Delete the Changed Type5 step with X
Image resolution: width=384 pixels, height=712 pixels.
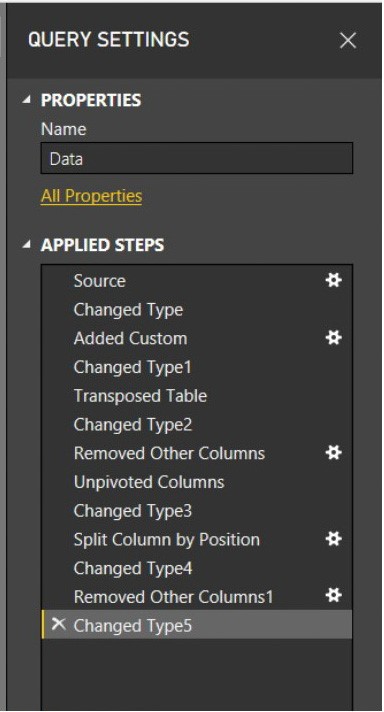coord(58,624)
